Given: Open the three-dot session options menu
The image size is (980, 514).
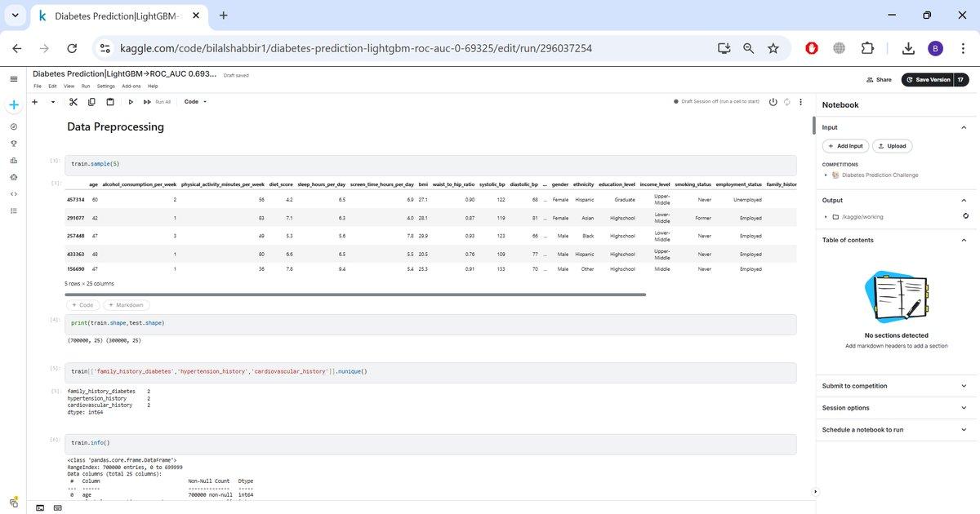Looking at the screenshot, I should [x=800, y=102].
